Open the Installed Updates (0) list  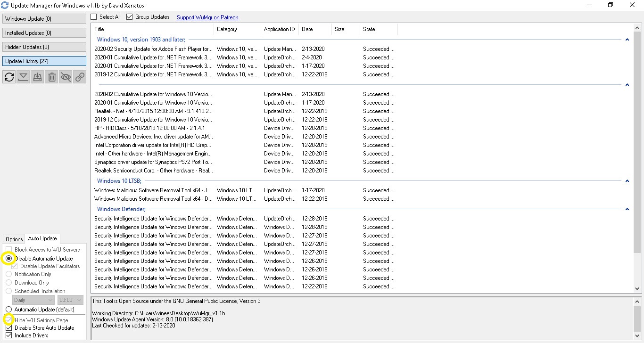click(44, 33)
